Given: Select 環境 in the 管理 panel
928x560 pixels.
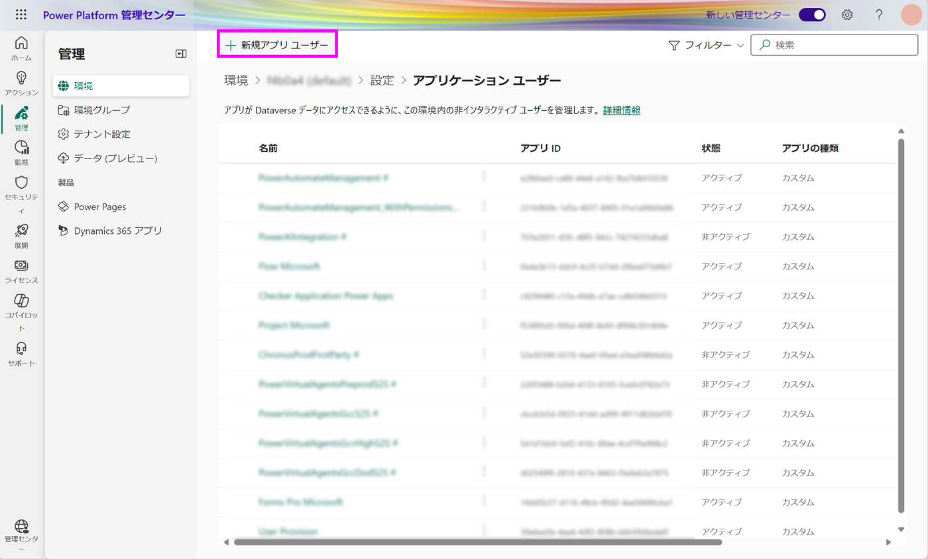Looking at the screenshot, I should 121,85.
